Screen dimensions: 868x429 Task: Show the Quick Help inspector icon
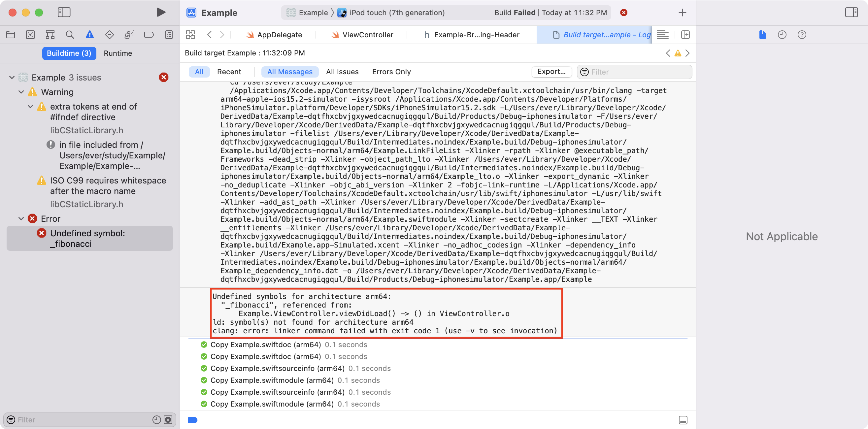point(802,35)
